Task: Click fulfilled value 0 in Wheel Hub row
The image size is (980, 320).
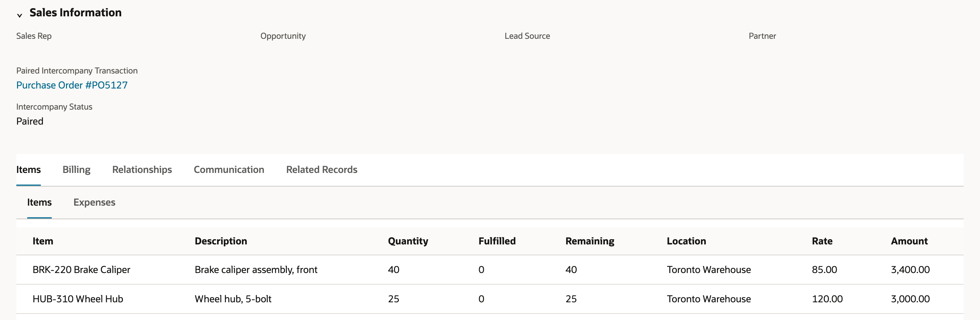Action: (481, 299)
